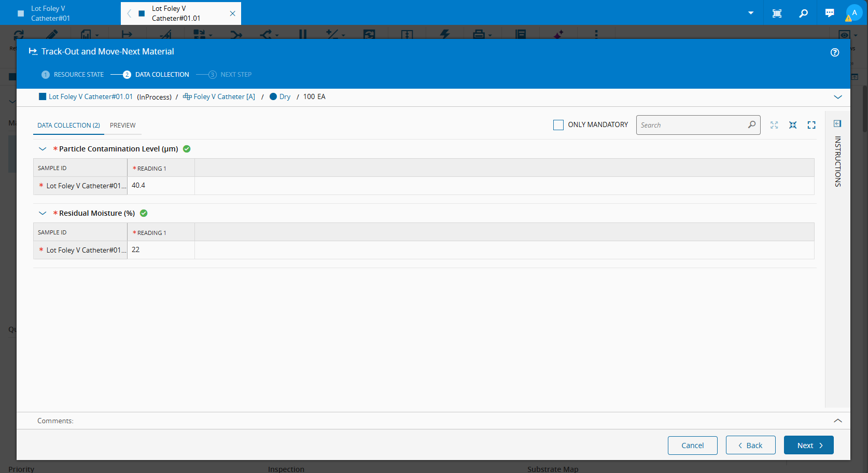This screenshot has width=868, height=473.
Task: Collapse the Particle Contamination Level section
Action: [x=43, y=149]
